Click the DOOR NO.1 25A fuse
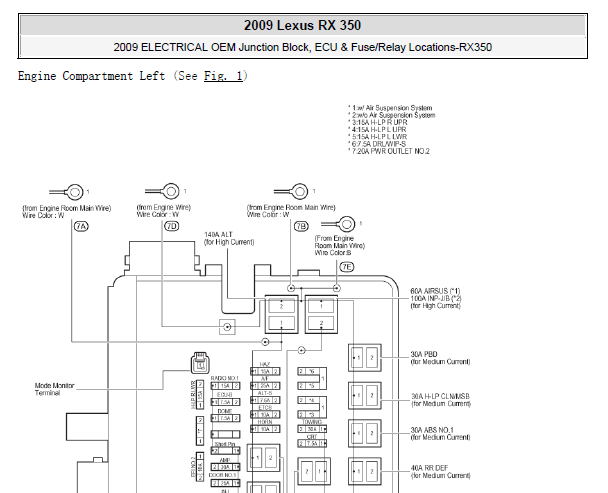608x493 pixels. [225, 483]
